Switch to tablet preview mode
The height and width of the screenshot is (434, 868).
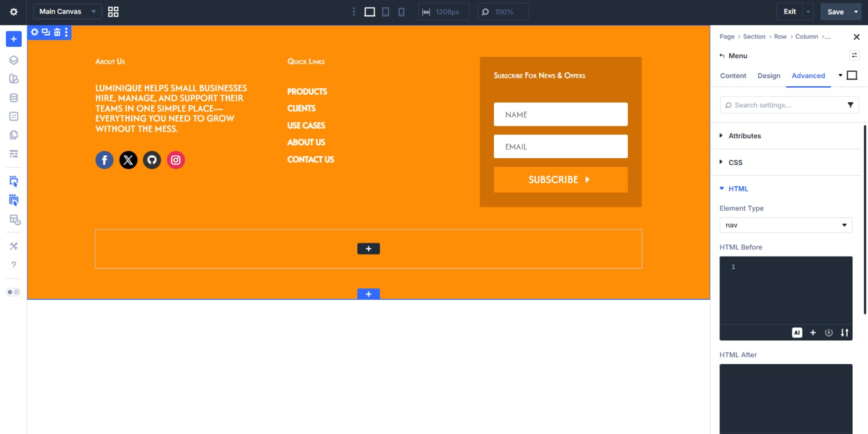pos(385,12)
